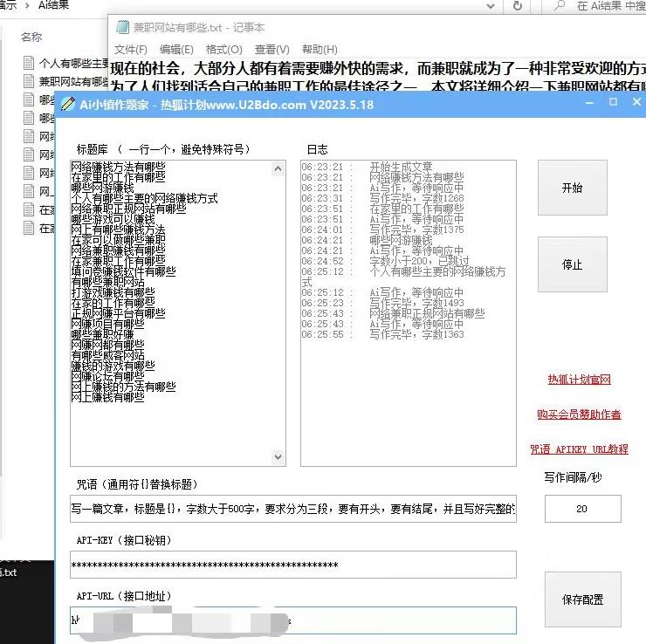Viewport: 646px width, 644px height.
Task: Close the Ai小镇作题家 window
Action: point(636,103)
